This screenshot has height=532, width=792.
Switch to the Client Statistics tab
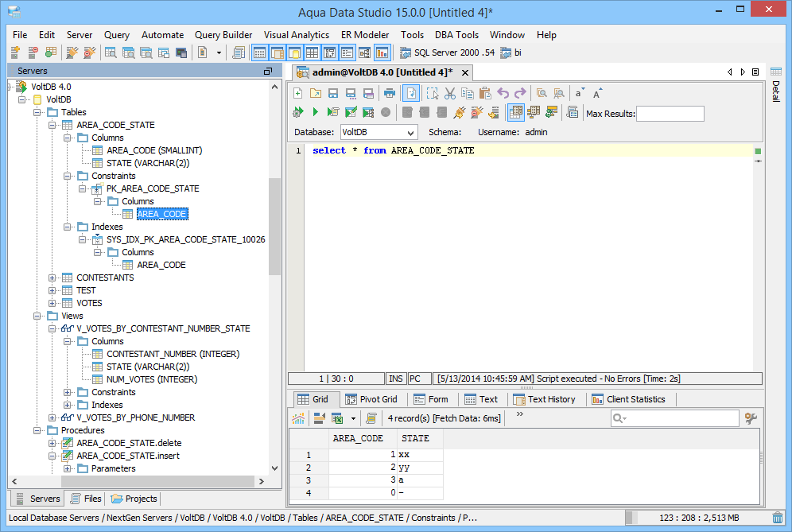[628, 399]
